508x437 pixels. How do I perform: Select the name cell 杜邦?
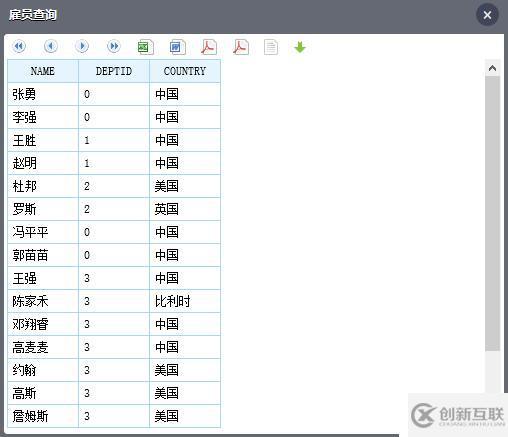(x=43, y=186)
